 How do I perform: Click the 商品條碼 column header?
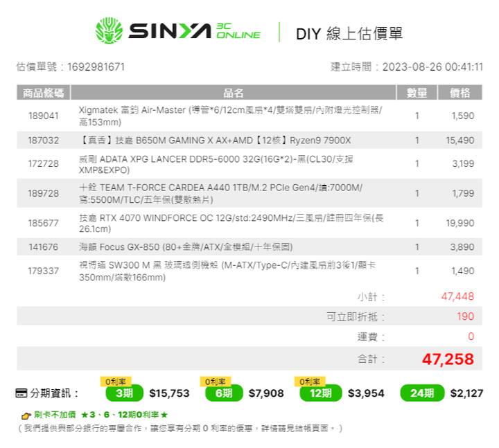(43, 93)
